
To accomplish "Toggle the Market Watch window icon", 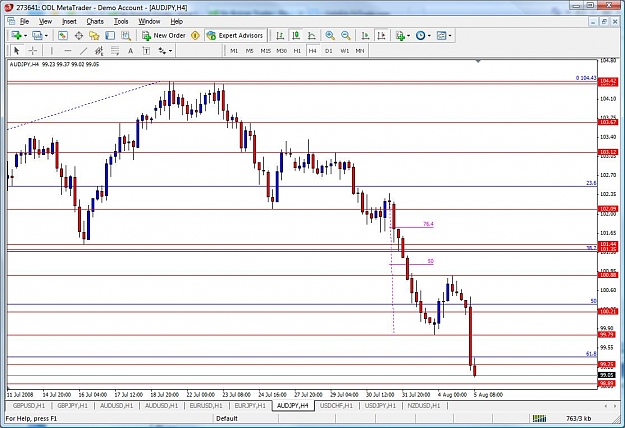I will [x=63, y=35].
